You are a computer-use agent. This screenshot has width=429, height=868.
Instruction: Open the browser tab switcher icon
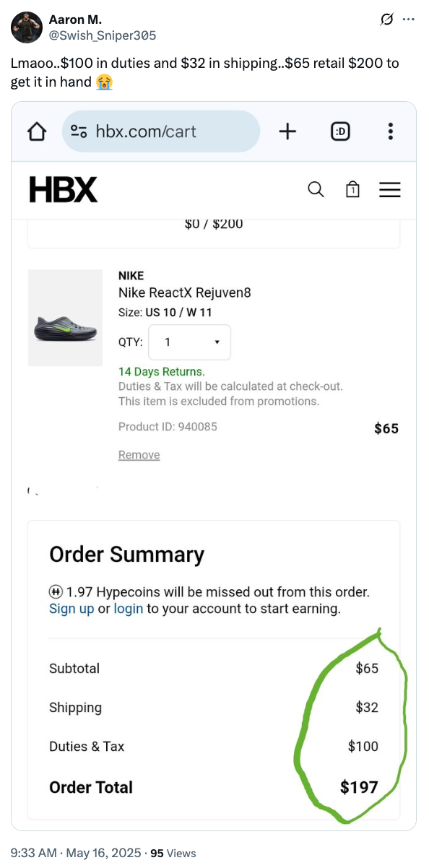click(339, 131)
